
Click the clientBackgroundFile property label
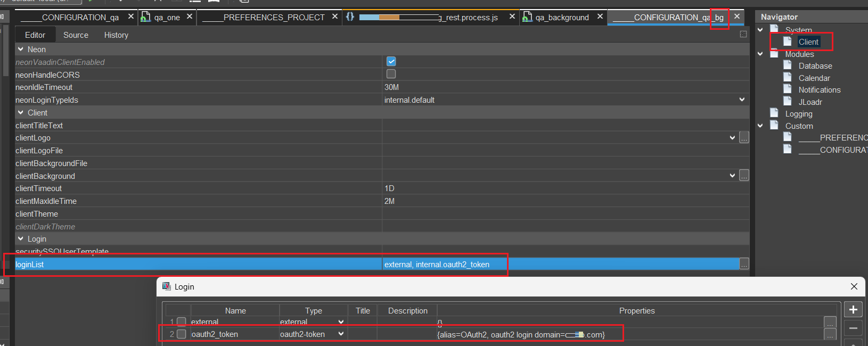[x=51, y=163]
